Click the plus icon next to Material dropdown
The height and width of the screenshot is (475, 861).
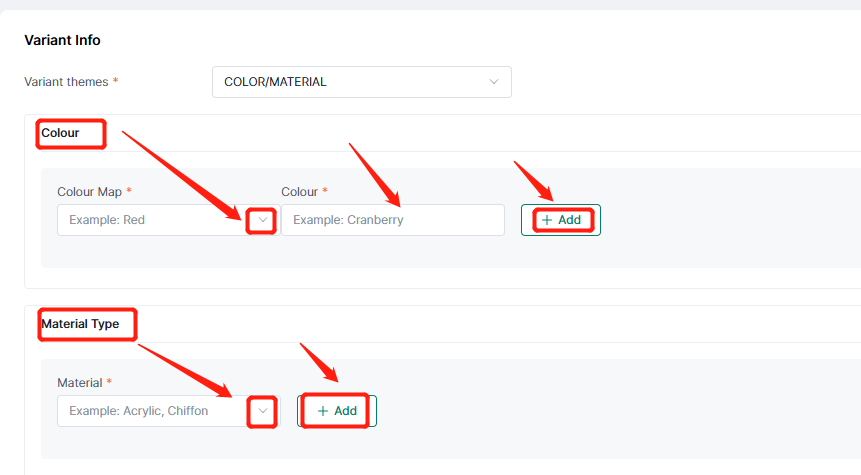[322, 411]
